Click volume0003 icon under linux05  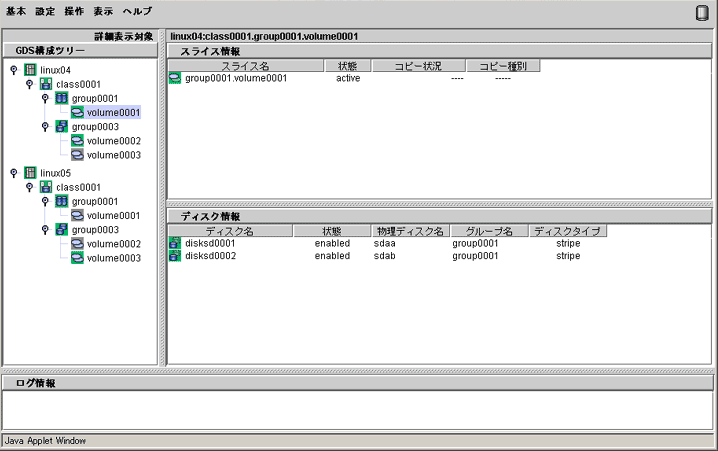pyautogui.click(x=77, y=258)
